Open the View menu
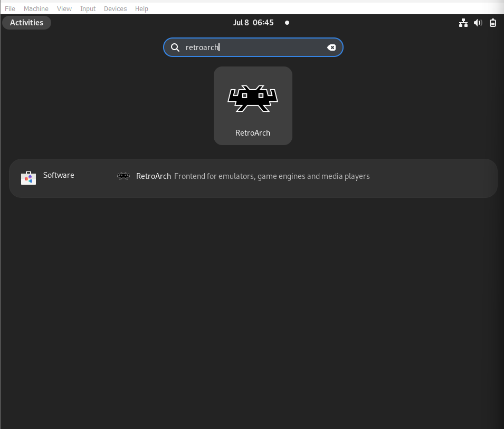The width and height of the screenshot is (504, 429). [x=64, y=8]
